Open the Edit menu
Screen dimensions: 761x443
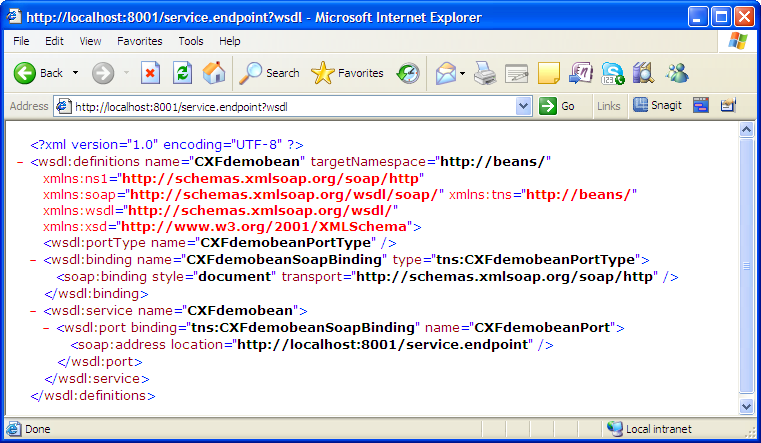(x=54, y=41)
